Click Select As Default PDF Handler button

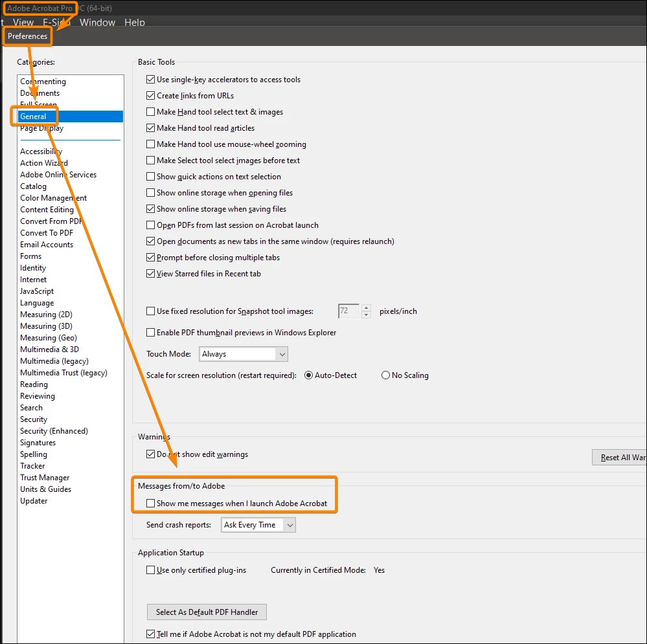tap(207, 612)
